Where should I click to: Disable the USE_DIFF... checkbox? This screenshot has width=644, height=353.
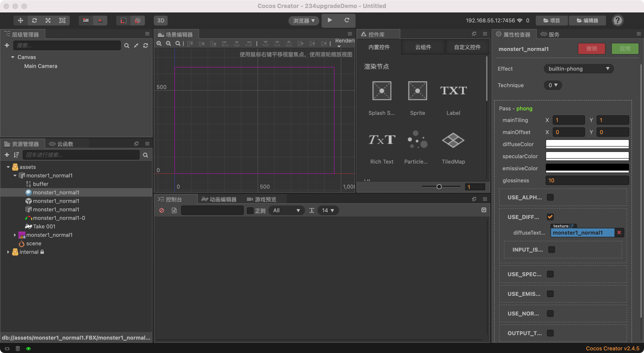550,217
